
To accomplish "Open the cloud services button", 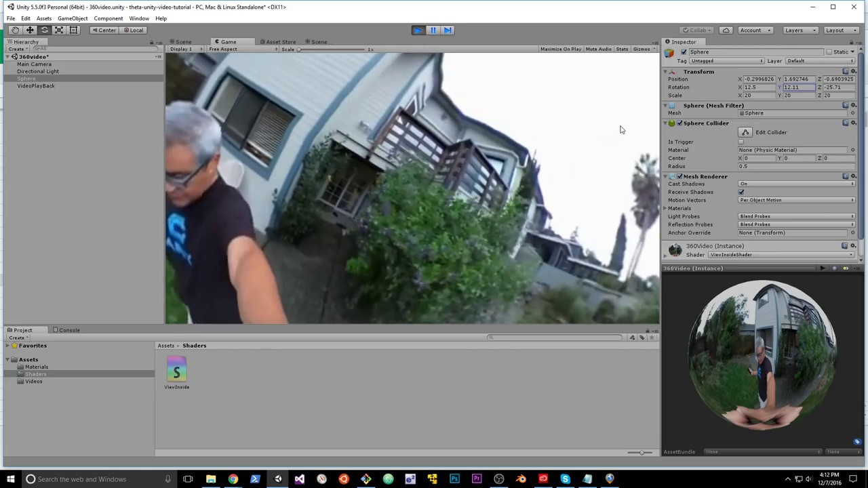I will (726, 30).
